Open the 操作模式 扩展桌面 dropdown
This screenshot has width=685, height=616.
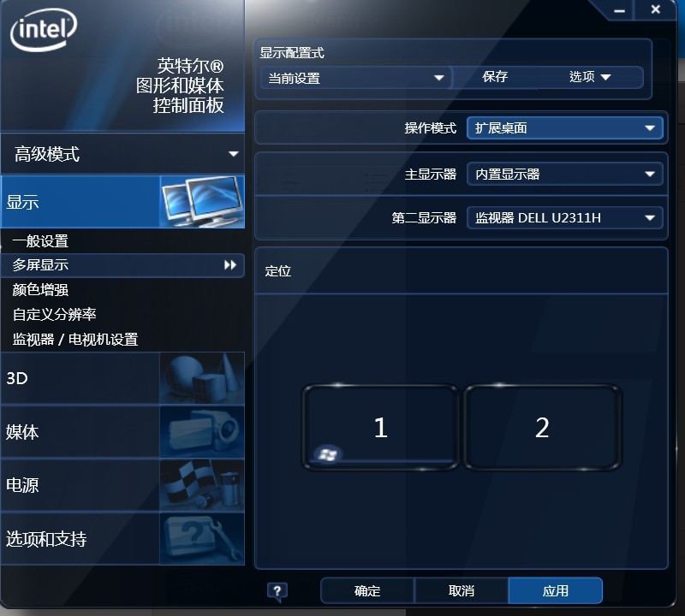(x=565, y=128)
